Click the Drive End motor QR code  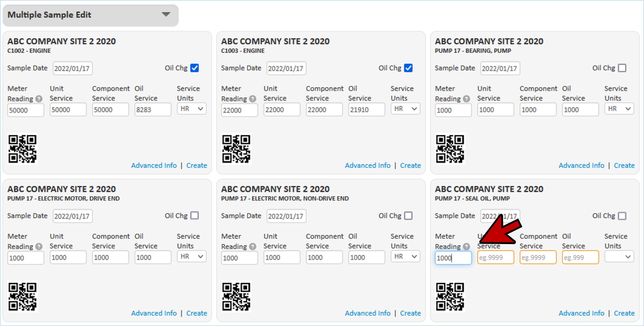(x=22, y=297)
